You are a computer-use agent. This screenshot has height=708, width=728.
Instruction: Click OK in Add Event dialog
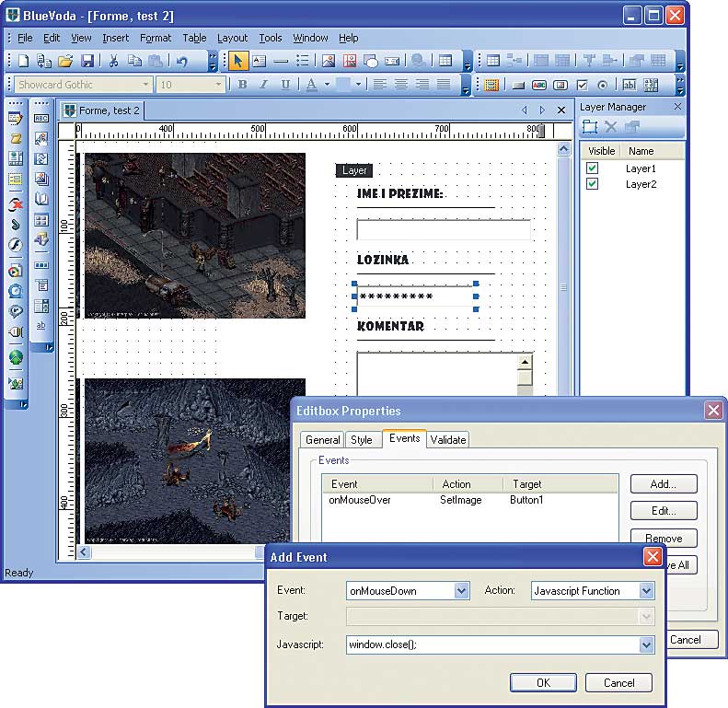543,682
